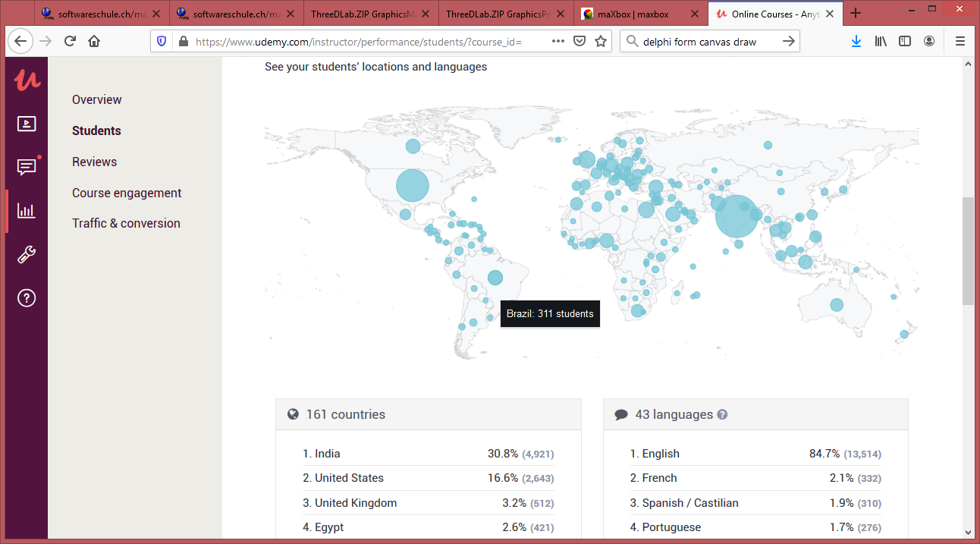Click the languages info question mark icon
The image size is (980, 544).
point(722,415)
